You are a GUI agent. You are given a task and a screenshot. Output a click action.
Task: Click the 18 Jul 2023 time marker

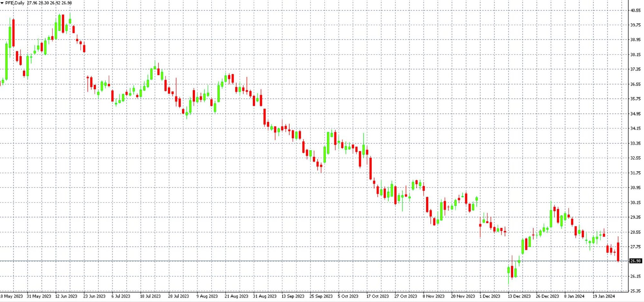tap(150, 296)
